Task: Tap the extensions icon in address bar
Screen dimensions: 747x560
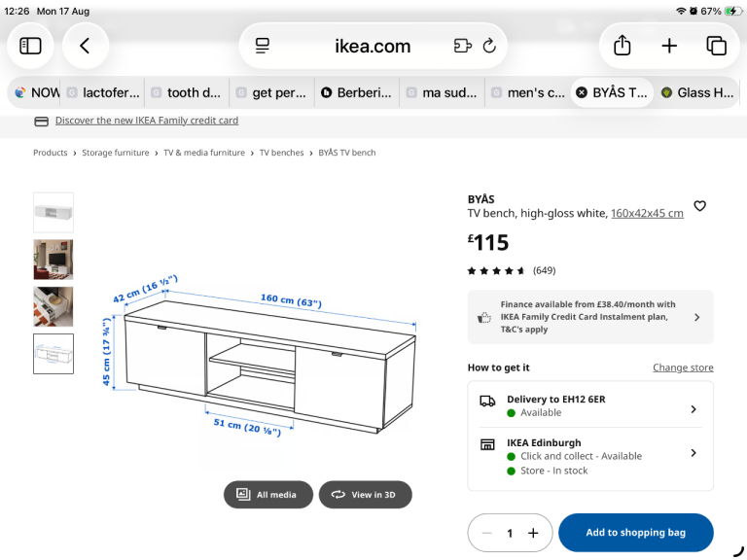Action: 462,46
